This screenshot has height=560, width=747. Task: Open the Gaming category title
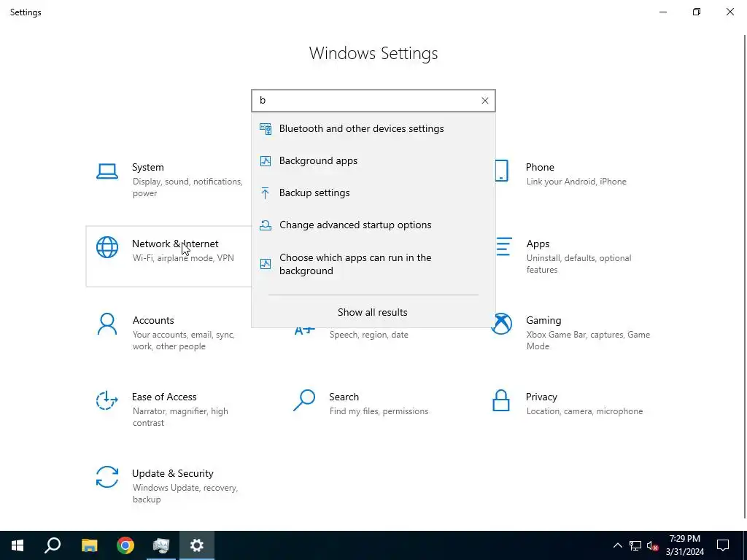pos(543,321)
